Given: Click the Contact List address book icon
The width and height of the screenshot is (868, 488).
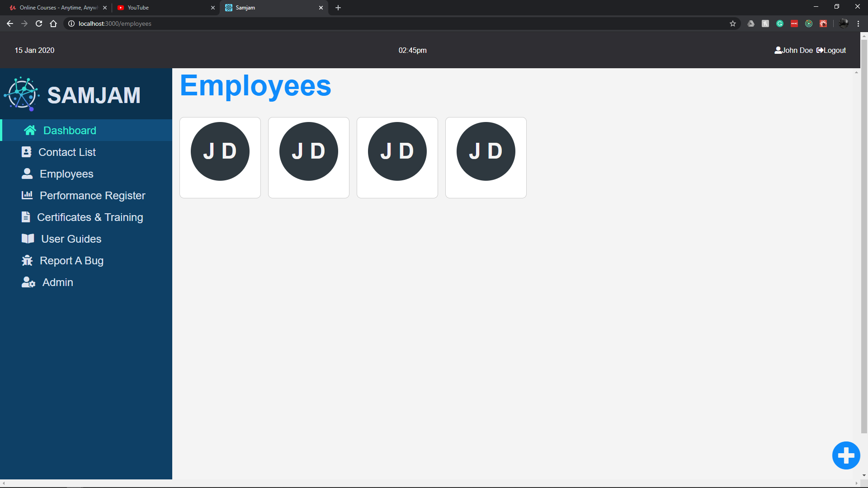Looking at the screenshot, I should click(26, 152).
